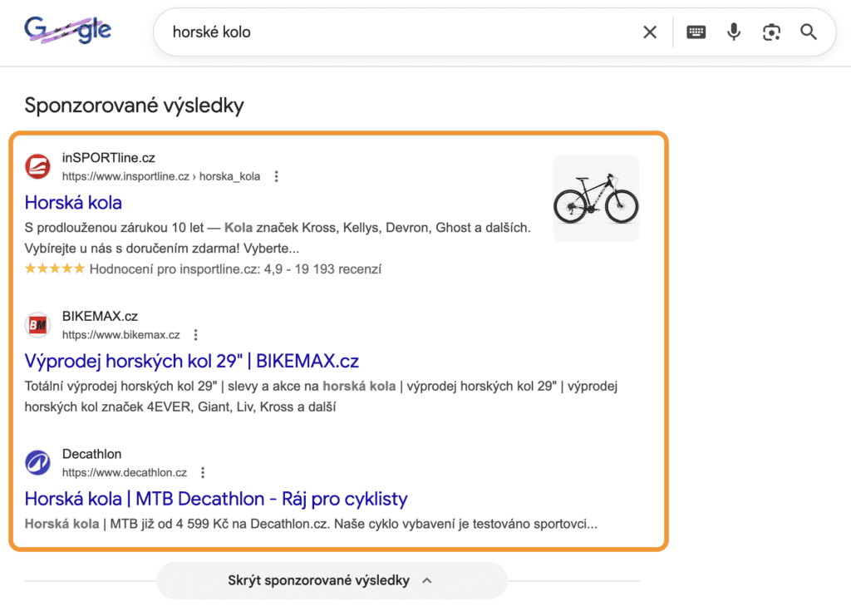Click the inSPORTline site favicon

[37, 166]
